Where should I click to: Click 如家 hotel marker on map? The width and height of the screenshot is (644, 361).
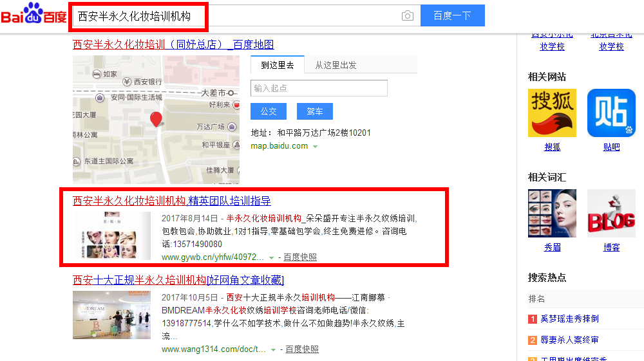point(97,74)
